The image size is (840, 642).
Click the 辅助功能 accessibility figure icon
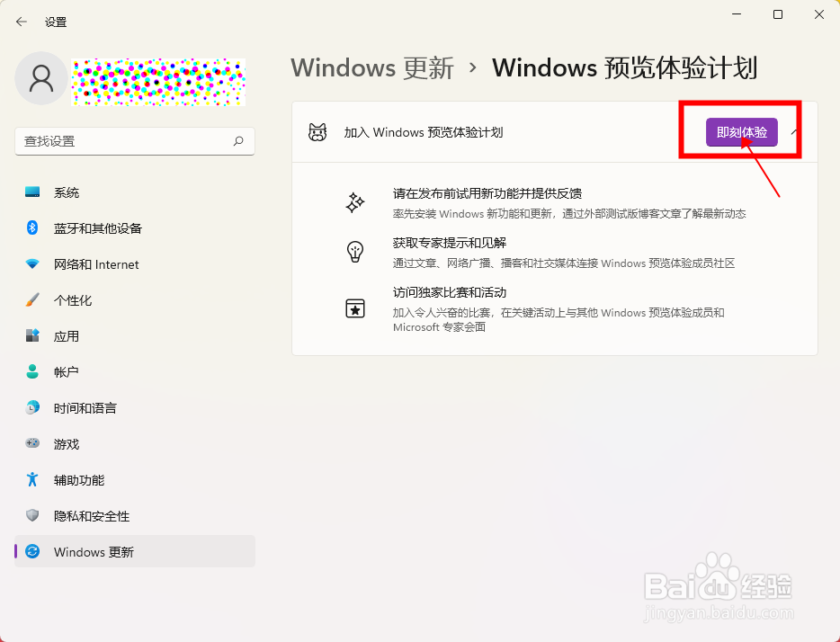coord(32,479)
